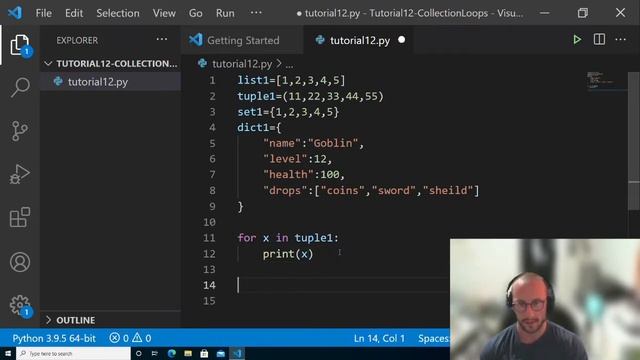This screenshot has height=360, width=640.
Task: Click the "drops" list line
Action: point(371,191)
